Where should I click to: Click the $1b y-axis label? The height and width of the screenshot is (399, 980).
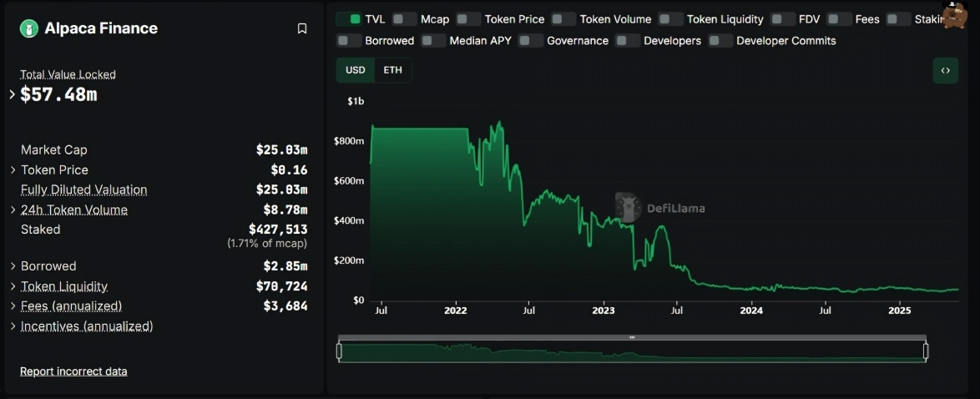coord(356,101)
